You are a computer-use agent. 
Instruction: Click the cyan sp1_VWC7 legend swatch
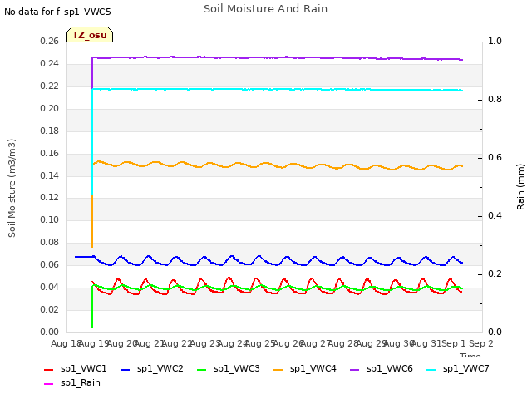[431, 369]
